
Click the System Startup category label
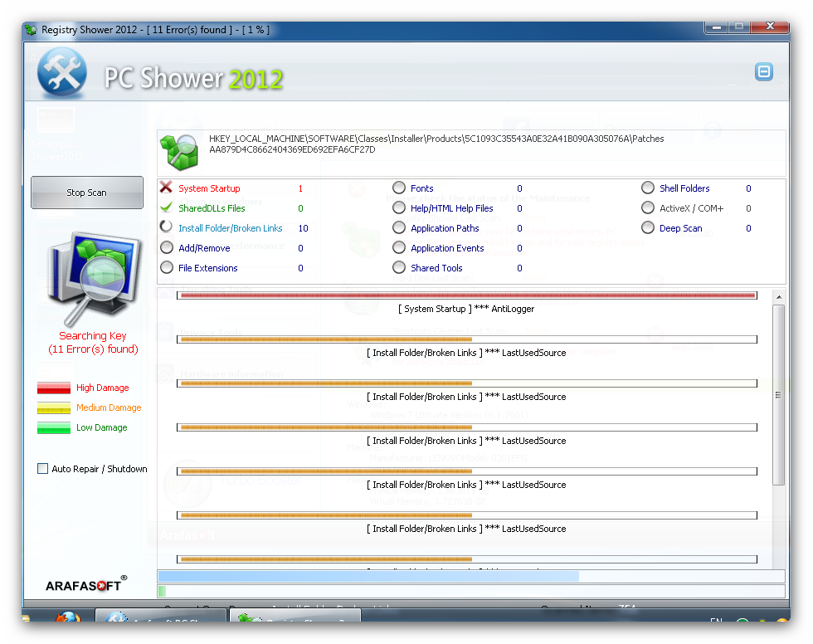[209, 188]
